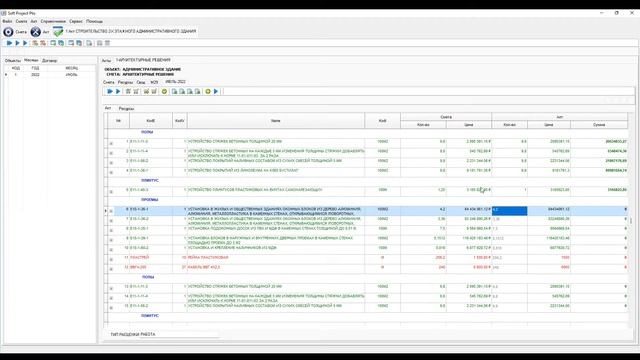Viewport: 640px width, 360px height.
Task: Click the first blue arrow in the act table toolbar
Action: pyautogui.click(x=110, y=91)
